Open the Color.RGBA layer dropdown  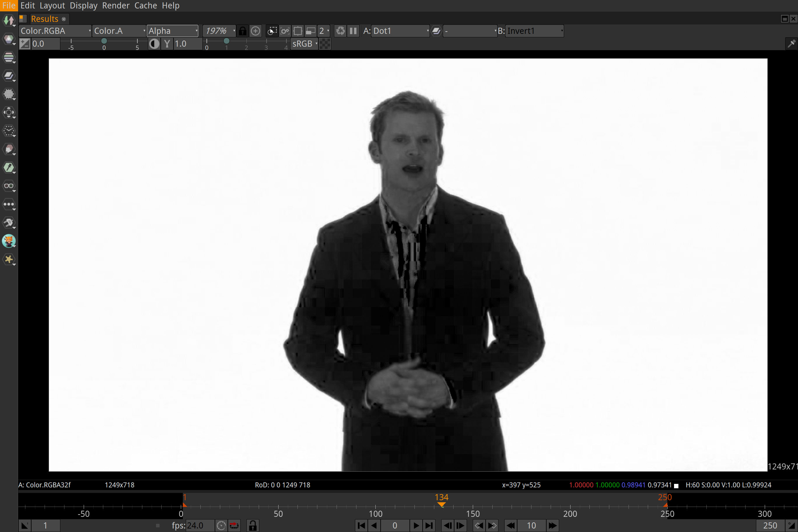(55, 31)
